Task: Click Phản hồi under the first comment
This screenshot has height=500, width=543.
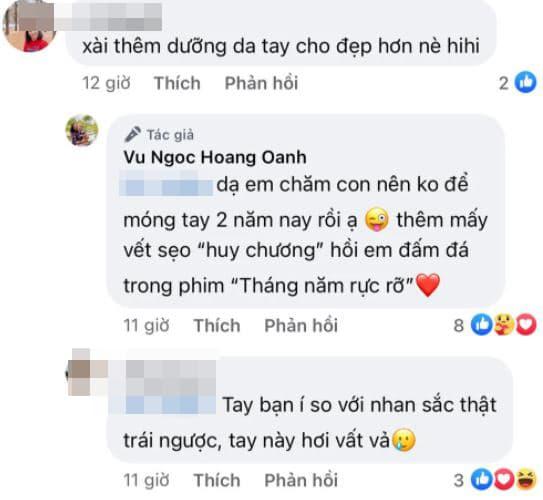Action: [261, 83]
